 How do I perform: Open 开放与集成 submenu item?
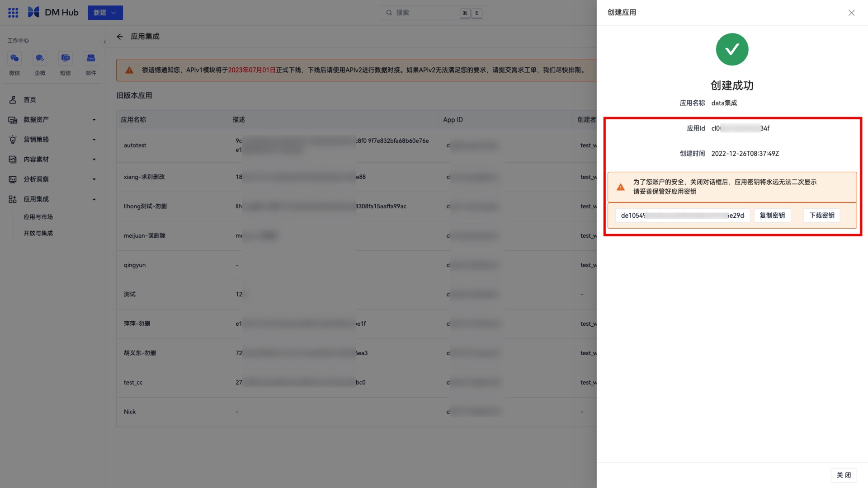38,233
